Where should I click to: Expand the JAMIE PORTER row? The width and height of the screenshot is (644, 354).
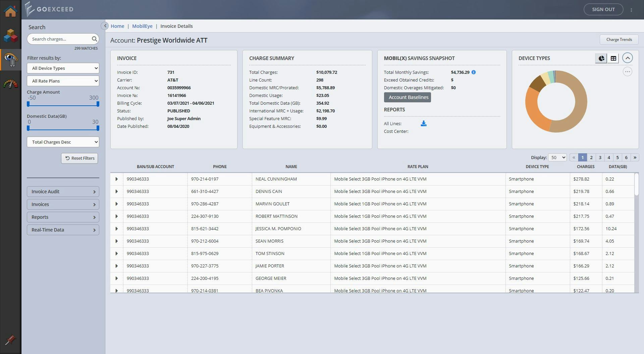pyautogui.click(x=116, y=266)
